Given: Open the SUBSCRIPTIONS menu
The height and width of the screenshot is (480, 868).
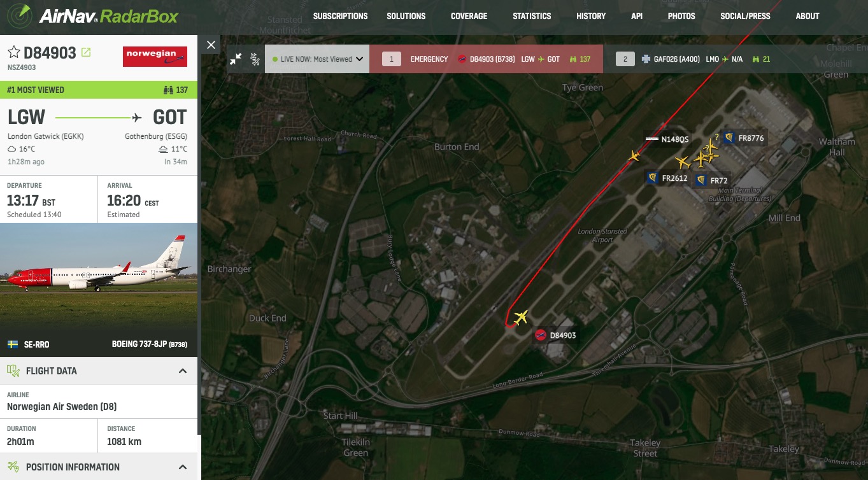Looking at the screenshot, I should pos(340,16).
